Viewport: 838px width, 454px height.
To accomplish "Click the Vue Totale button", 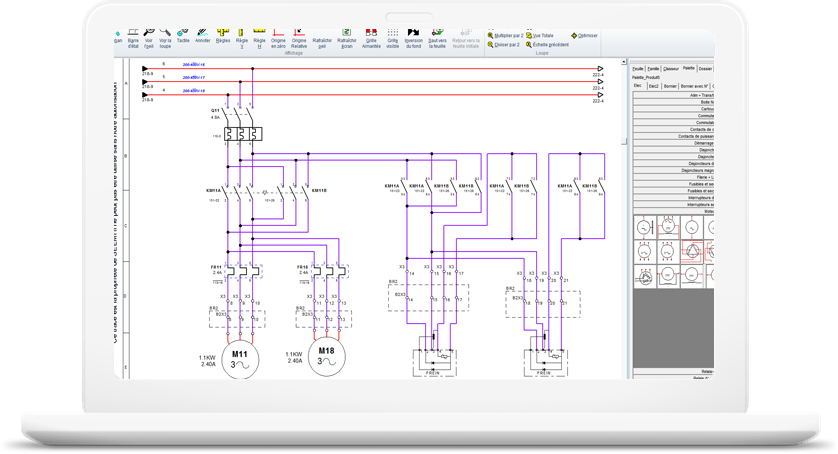I will coord(540,35).
